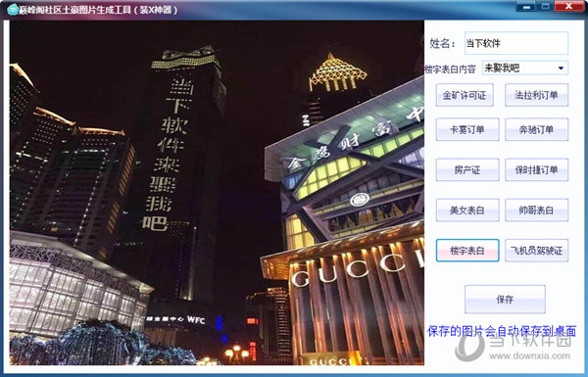Click the 姓名 name input field
This screenshot has height=377, width=588.
click(x=516, y=43)
